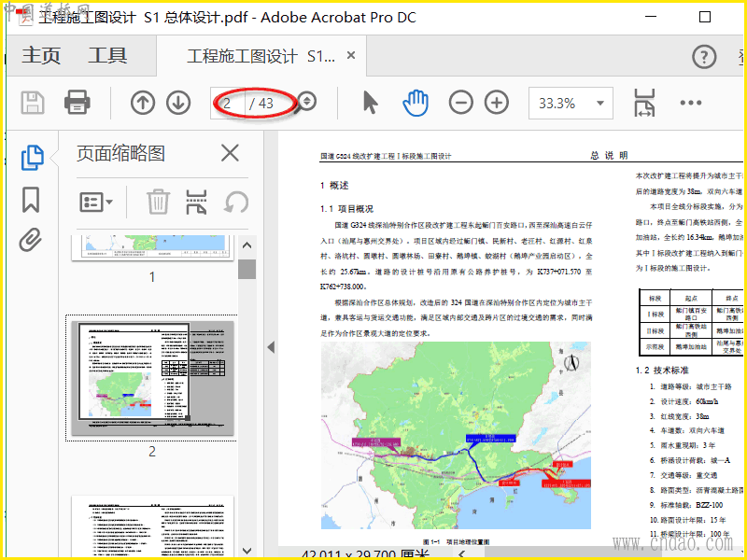The width and height of the screenshot is (747, 560).
Task: Collapse the navigation pane with arrow
Action: click(271, 347)
